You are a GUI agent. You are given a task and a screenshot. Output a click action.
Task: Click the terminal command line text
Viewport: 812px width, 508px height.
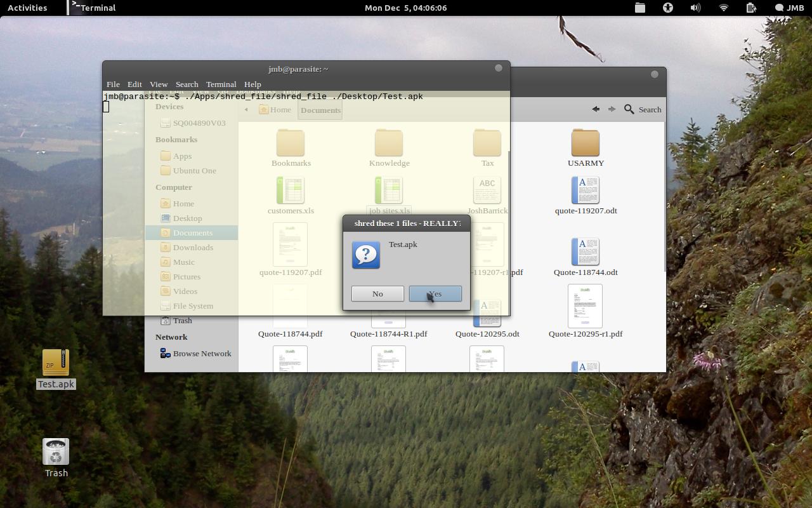(263, 97)
